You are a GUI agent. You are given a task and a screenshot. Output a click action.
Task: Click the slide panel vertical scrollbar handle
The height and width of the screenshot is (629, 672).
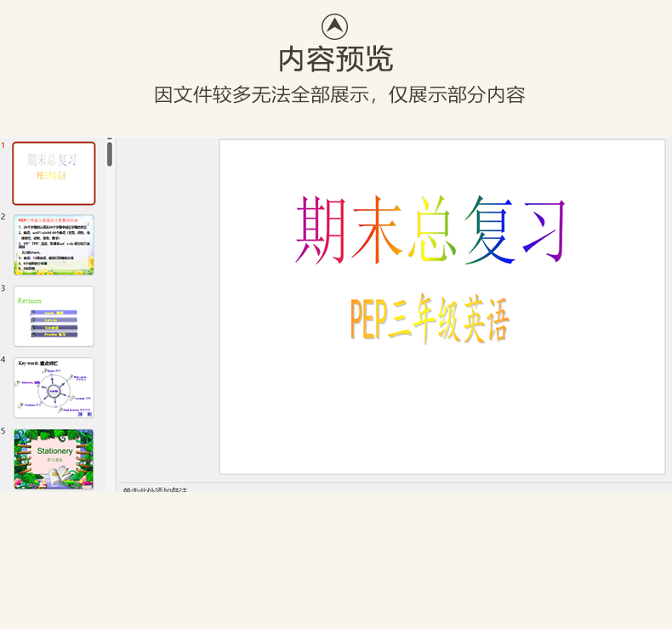(110, 154)
